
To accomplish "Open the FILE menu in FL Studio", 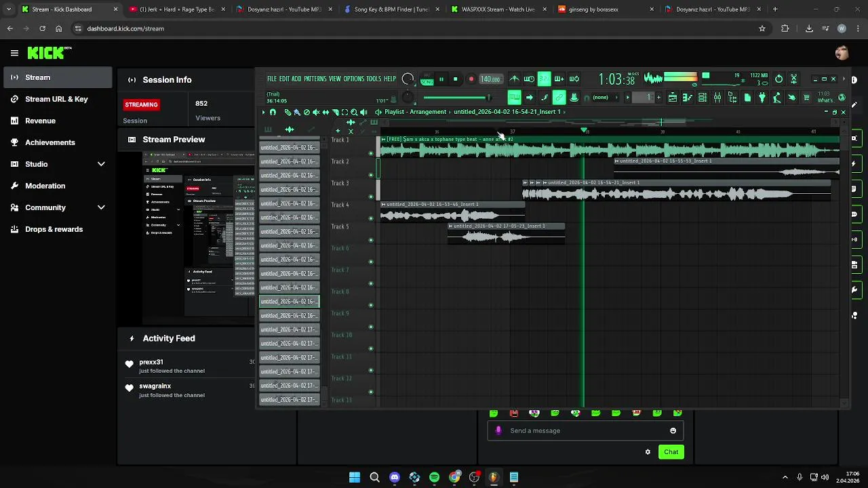I will pyautogui.click(x=272, y=79).
